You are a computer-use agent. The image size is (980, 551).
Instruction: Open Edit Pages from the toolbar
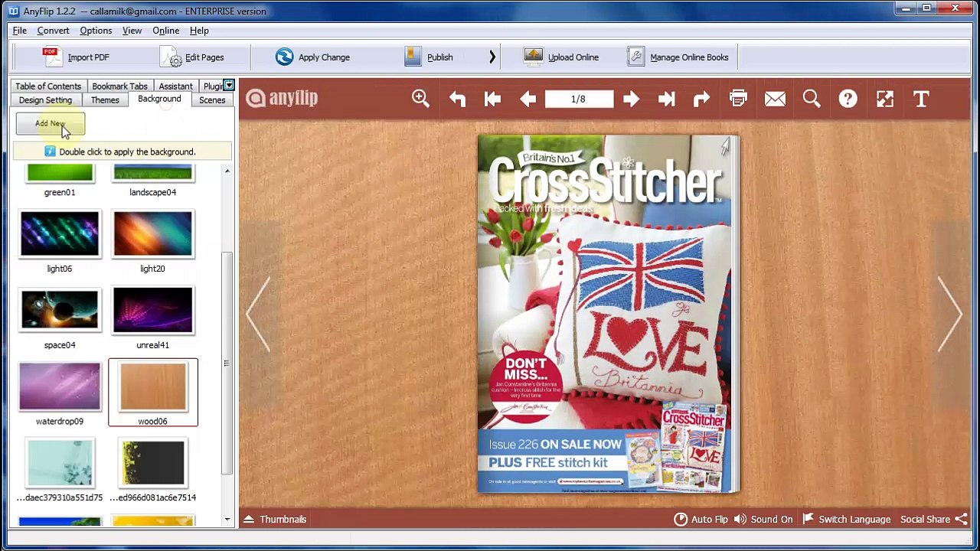[x=192, y=57]
